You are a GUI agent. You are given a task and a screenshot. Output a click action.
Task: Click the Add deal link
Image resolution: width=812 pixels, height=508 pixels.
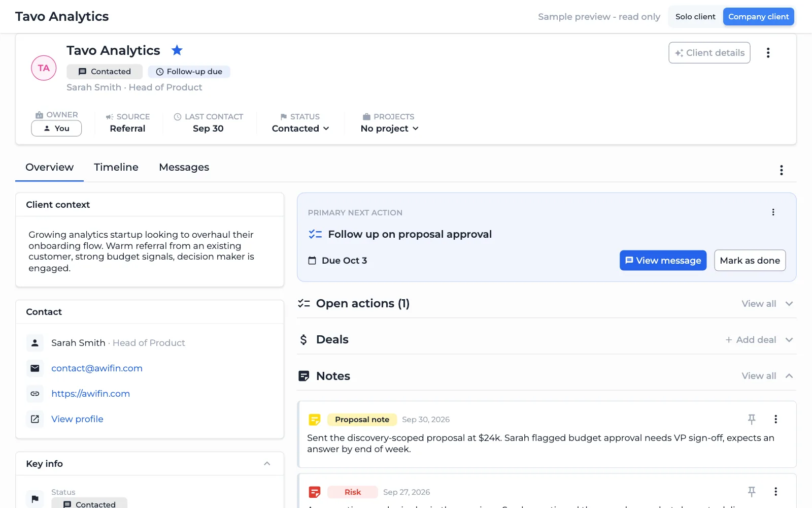751,340
